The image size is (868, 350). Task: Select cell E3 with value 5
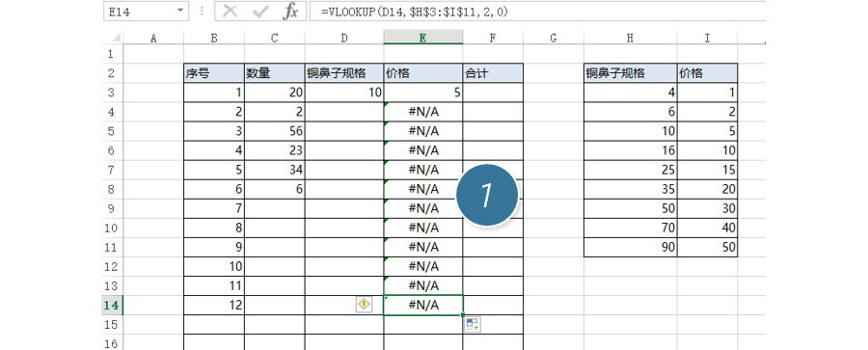coord(423,93)
